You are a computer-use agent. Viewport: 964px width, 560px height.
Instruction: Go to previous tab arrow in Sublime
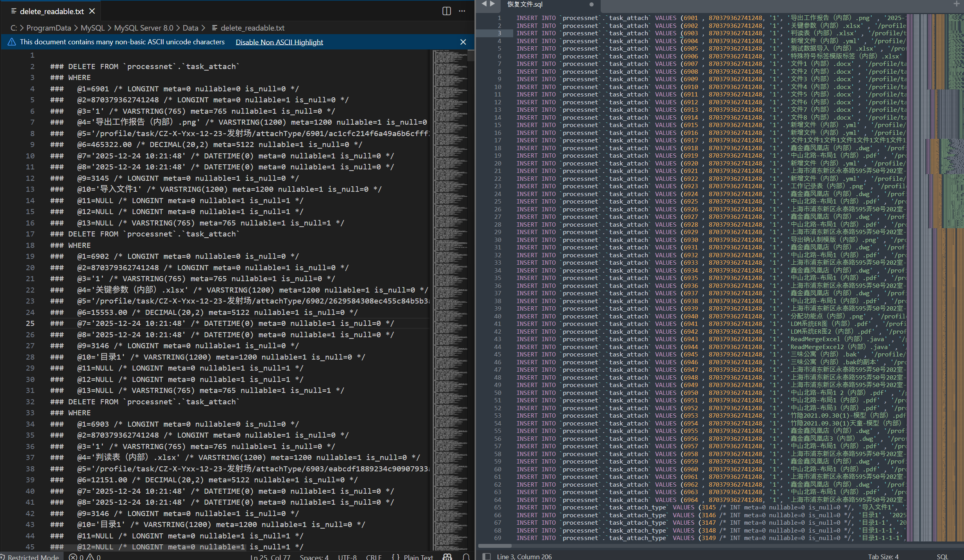[x=484, y=4]
